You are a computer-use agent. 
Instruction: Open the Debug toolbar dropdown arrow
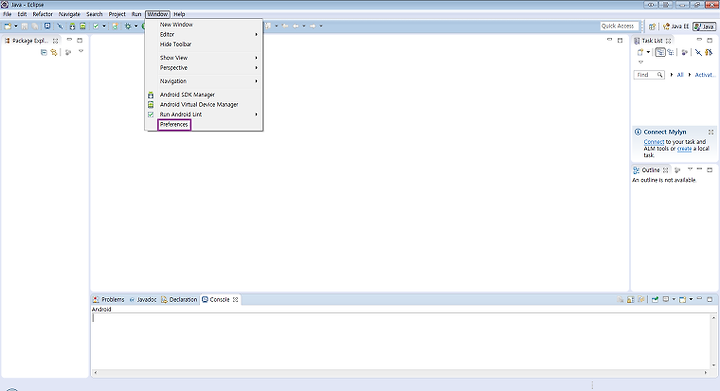pos(136,26)
